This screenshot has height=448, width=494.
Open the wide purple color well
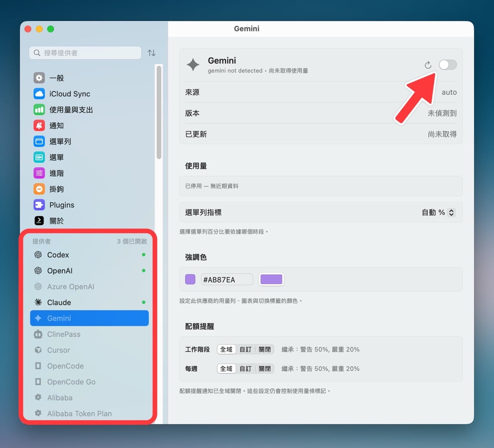click(271, 279)
